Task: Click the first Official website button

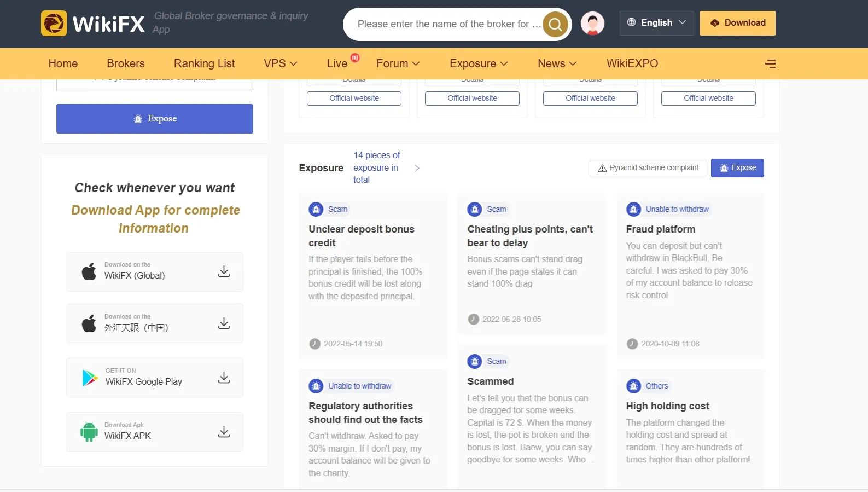Action: click(354, 99)
